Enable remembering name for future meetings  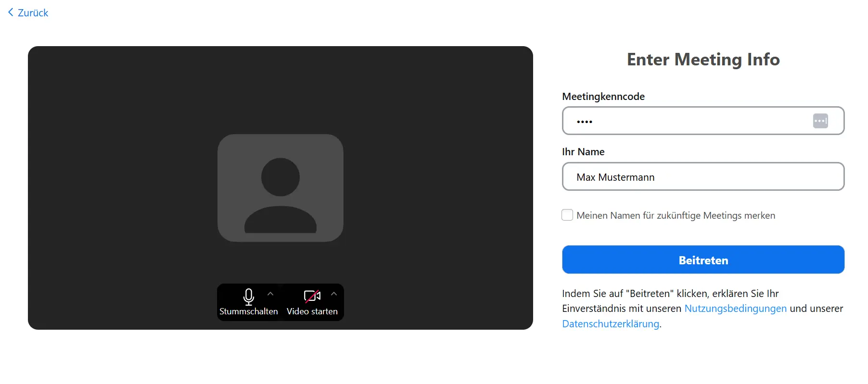[x=567, y=215]
